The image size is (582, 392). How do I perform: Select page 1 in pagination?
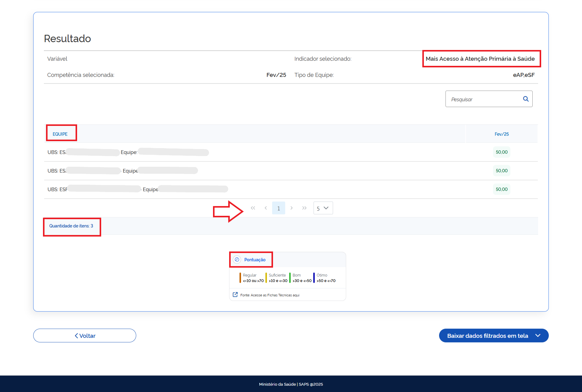(x=279, y=208)
